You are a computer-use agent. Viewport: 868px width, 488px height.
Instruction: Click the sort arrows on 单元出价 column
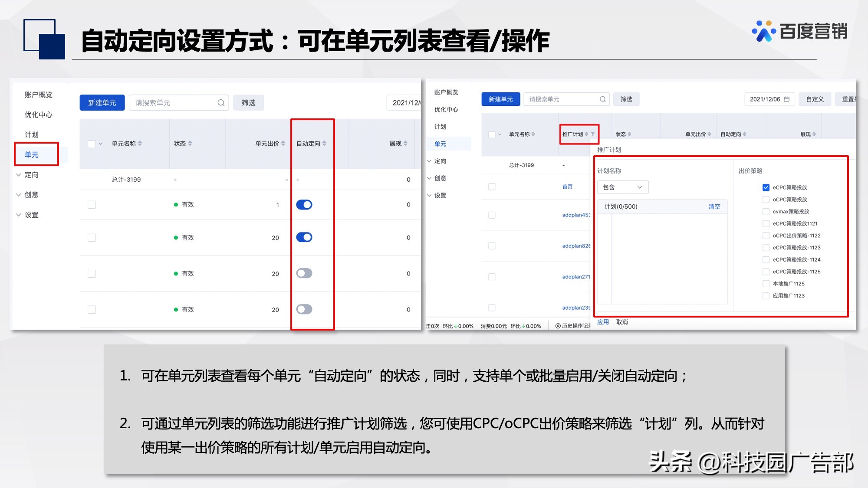point(284,143)
